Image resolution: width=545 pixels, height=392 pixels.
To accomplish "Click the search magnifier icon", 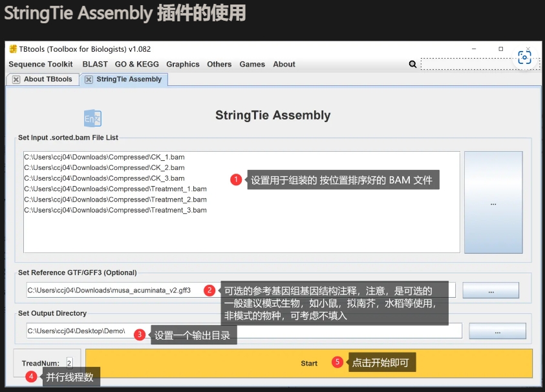I will click(x=413, y=64).
